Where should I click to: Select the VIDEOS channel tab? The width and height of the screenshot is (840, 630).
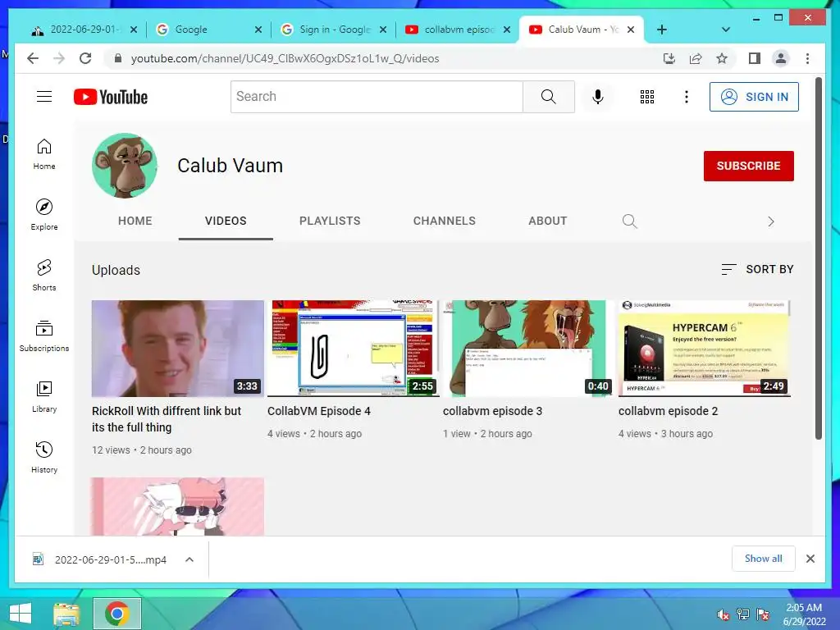click(226, 221)
